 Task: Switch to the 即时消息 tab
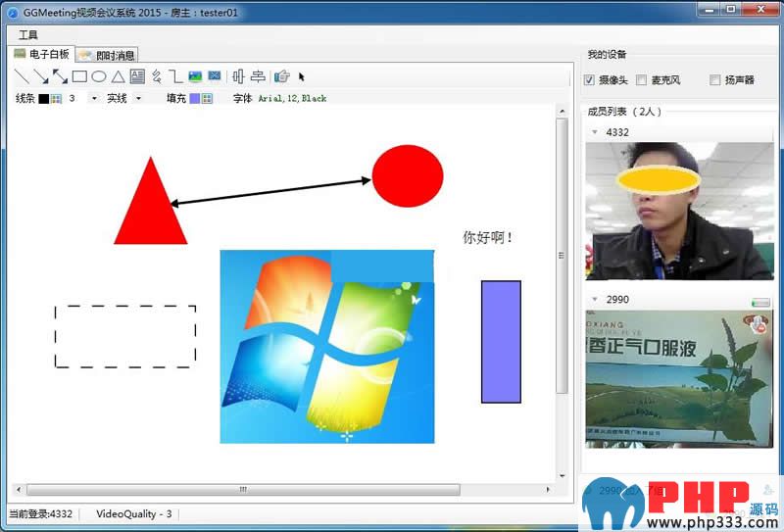(x=107, y=55)
